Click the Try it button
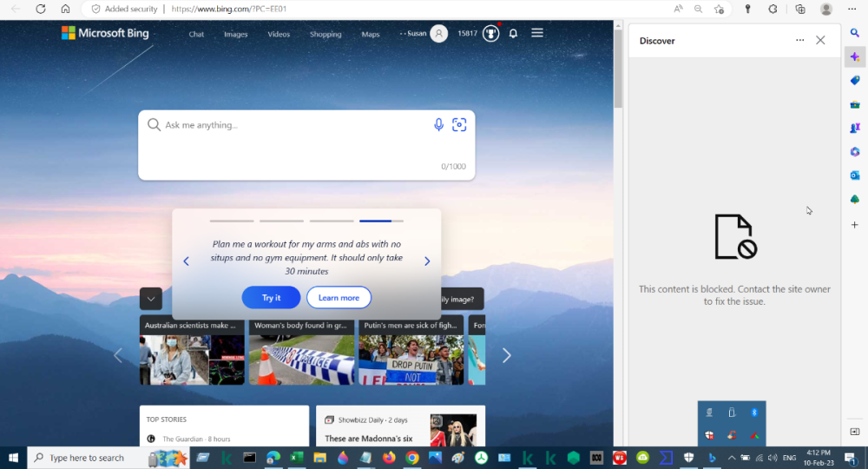The height and width of the screenshot is (469, 868). pos(271,298)
